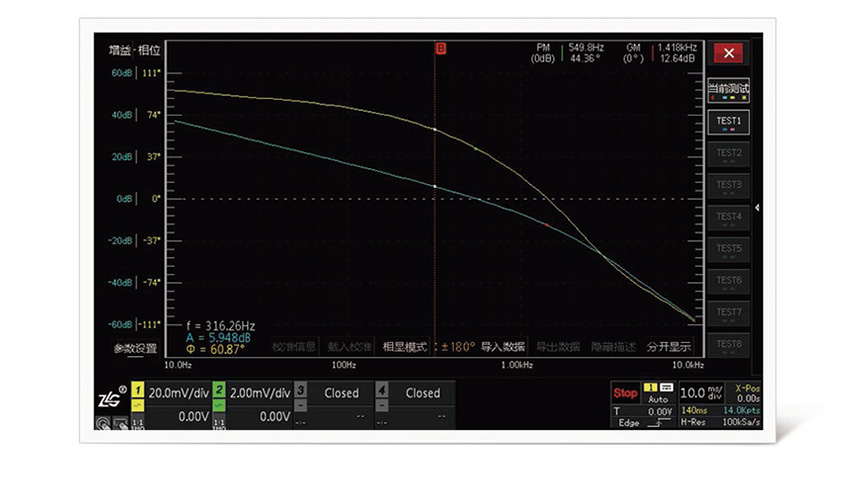850x480 pixels.
Task: Open channel 1 scale 20.0mV/div
Action: tap(178, 393)
